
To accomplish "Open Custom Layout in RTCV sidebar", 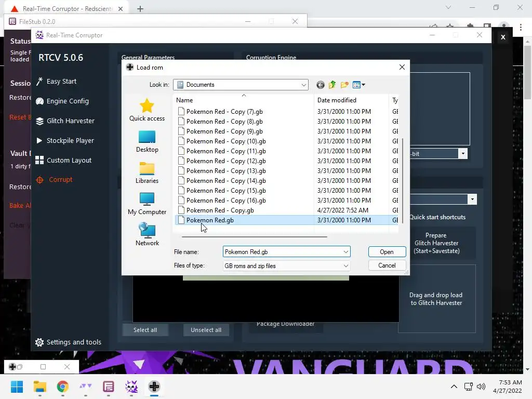I will pos(63,160).
